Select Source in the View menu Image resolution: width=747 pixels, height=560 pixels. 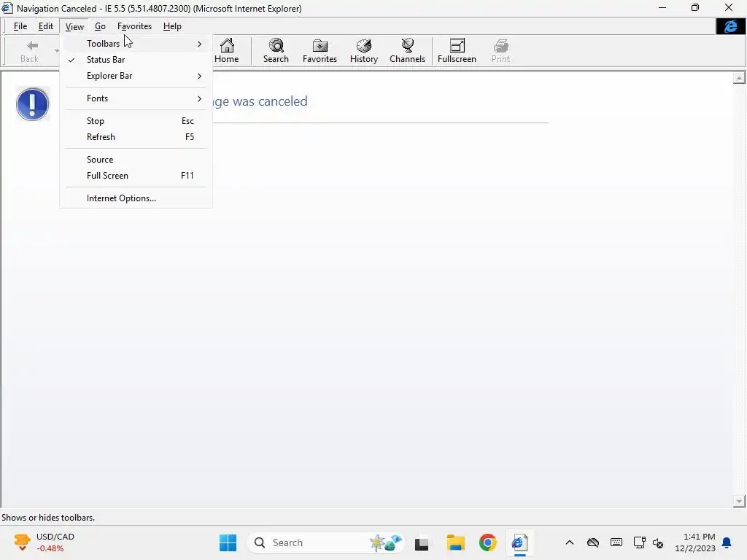pyautogui.click(x=136, y=160)
